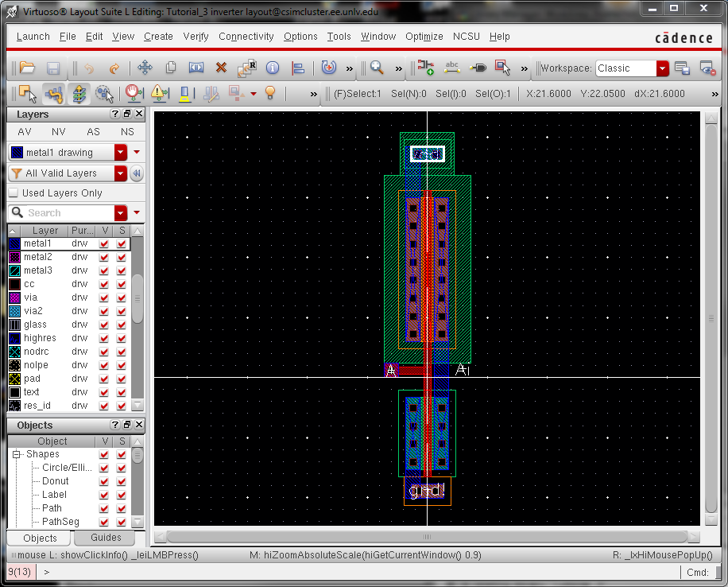Open the Properties (blue info) icon
The height and width of the screenshot is (587, 728).
pyautogui.click(x=272, y=68)
